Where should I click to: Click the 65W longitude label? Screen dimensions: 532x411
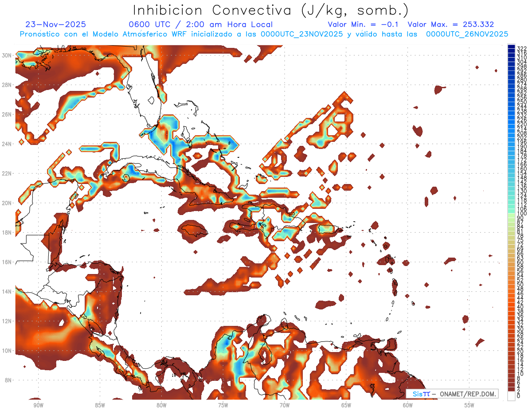(x=346, y=405)
